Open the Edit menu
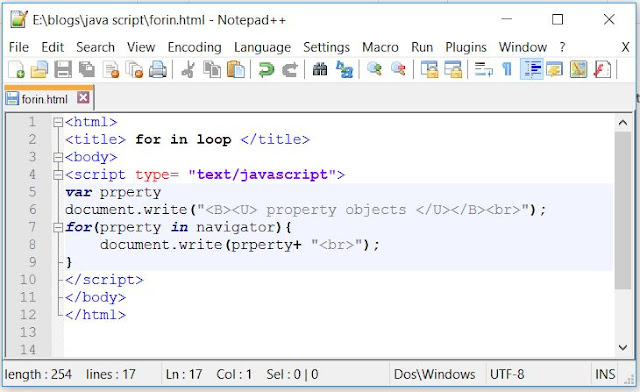This screenshot has width=640, height=392. click(53, 47)
